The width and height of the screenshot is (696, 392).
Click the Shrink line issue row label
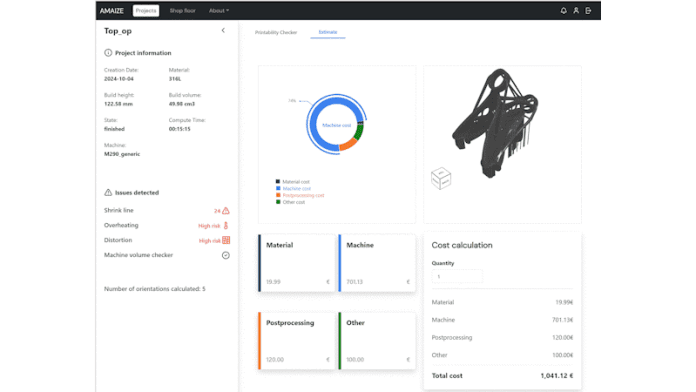point(119,210)
